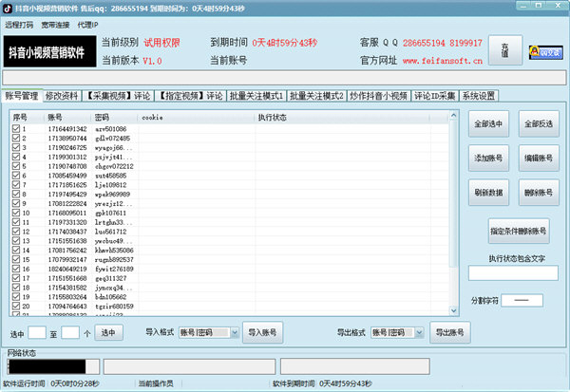Click the 选中 range button
570x392 pixels.
tap(108, 332)
